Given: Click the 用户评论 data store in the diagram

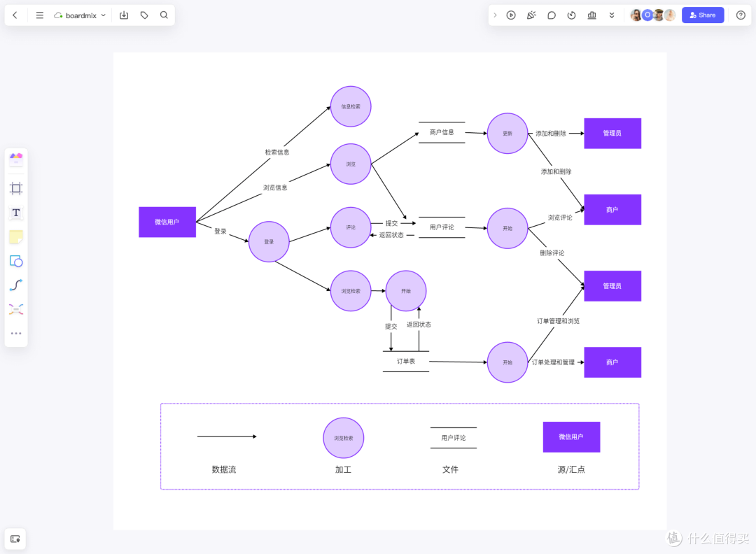Looking at the screenshot, I should pos(442,227).
